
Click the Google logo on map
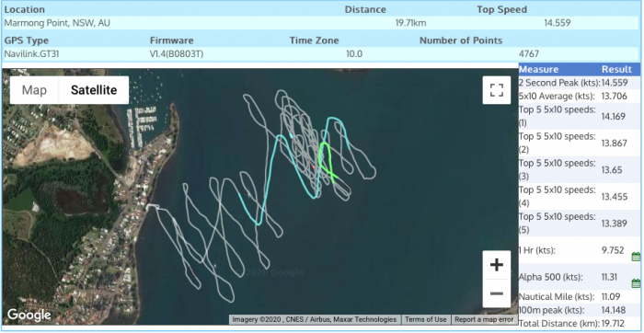coord(29,315)
